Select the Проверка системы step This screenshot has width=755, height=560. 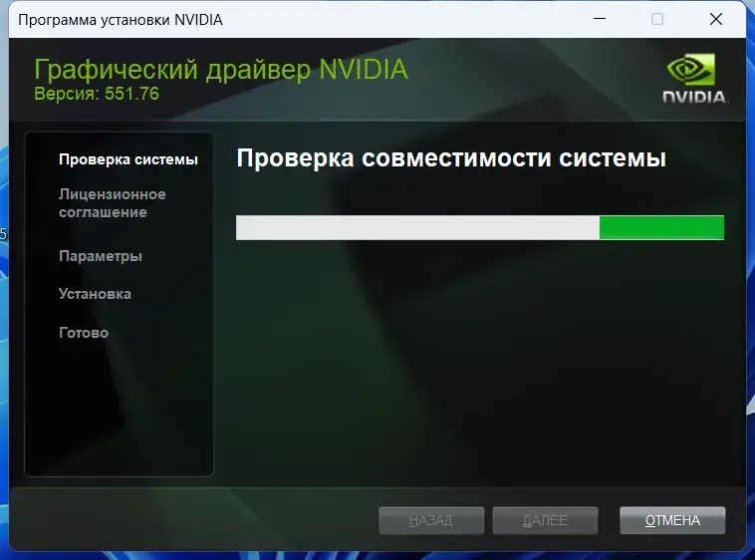(x=128, y=159)
